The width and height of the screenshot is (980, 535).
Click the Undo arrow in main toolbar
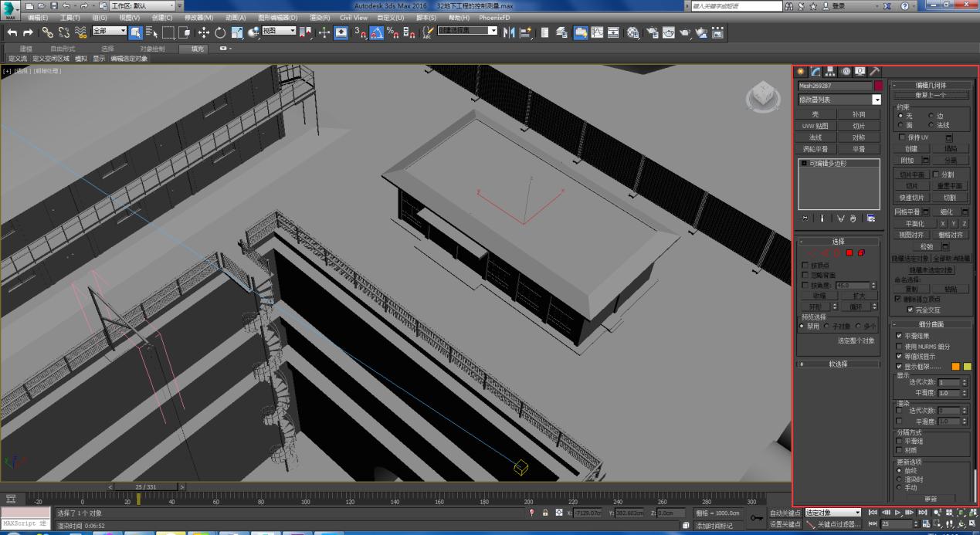tap(12, 32)
